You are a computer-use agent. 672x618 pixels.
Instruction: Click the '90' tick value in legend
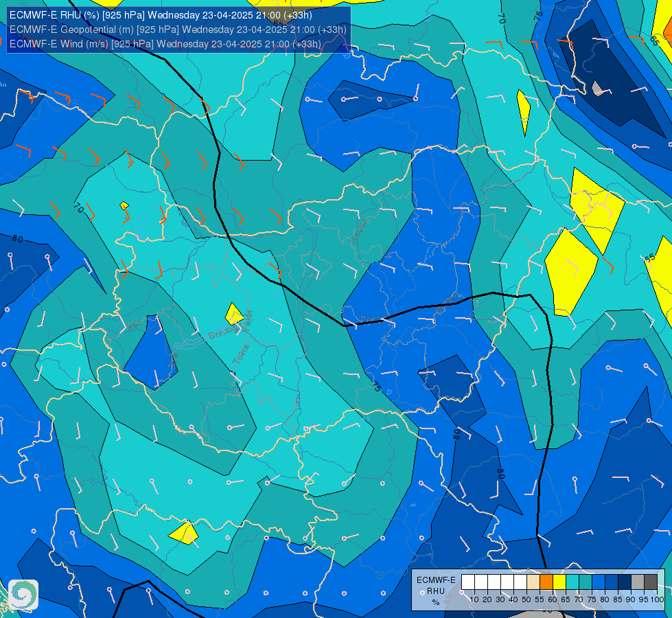630,599
